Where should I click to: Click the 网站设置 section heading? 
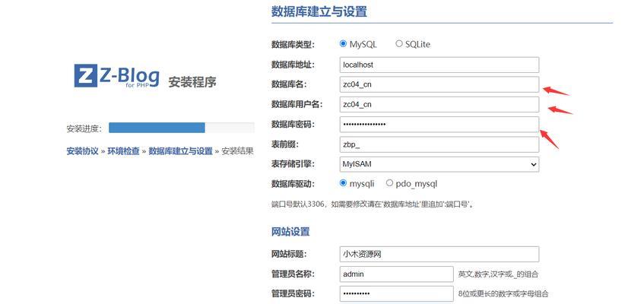coord(290,232)
